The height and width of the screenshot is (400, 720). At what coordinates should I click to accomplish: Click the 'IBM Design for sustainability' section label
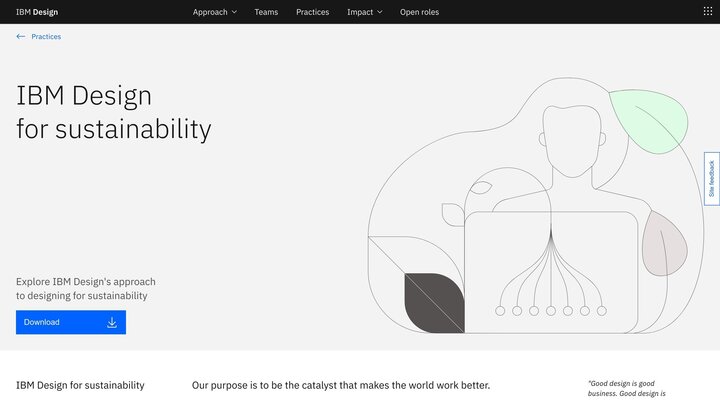tap(80, 385)
